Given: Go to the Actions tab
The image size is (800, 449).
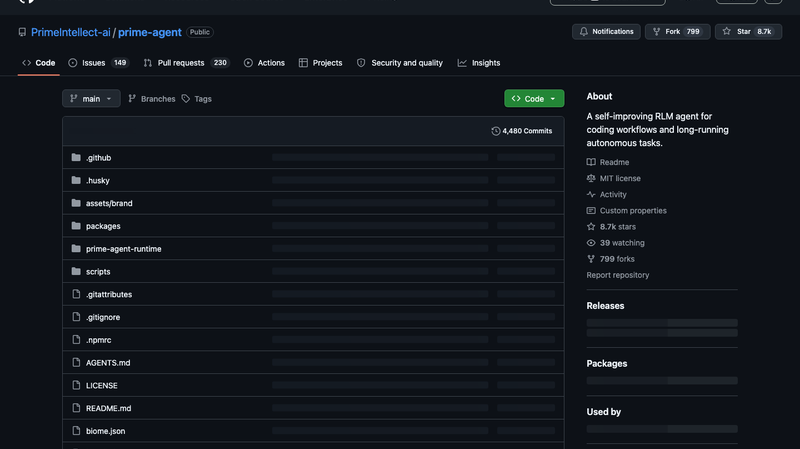Looking at the screenshot, I should (x=264, y=63).
